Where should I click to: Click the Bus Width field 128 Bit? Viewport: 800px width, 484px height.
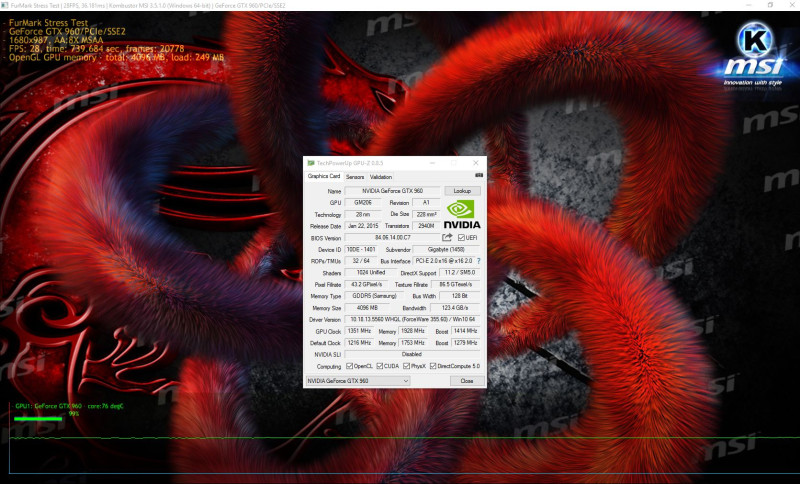click(460, 296)
